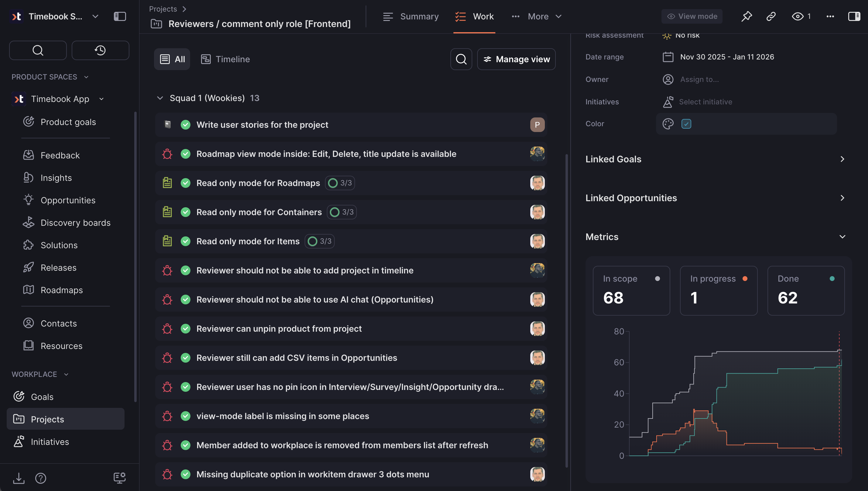Click Assign to owner field
868x491 pixels.
click(x=699, y=79)
